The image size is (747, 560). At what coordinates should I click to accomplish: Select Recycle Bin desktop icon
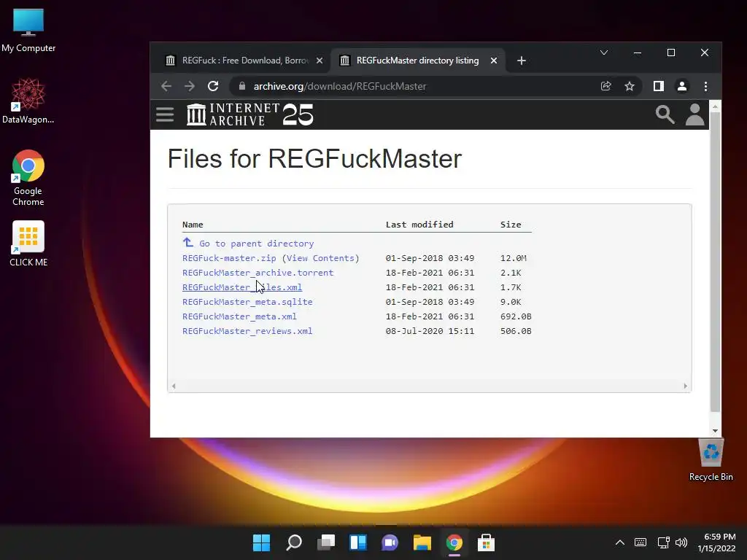711,459
